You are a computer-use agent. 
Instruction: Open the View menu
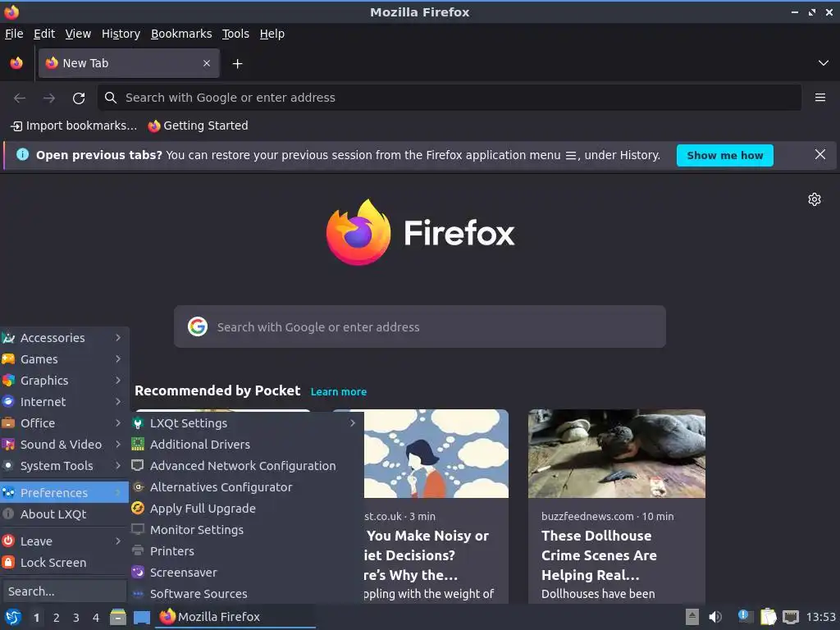(78, 34)
